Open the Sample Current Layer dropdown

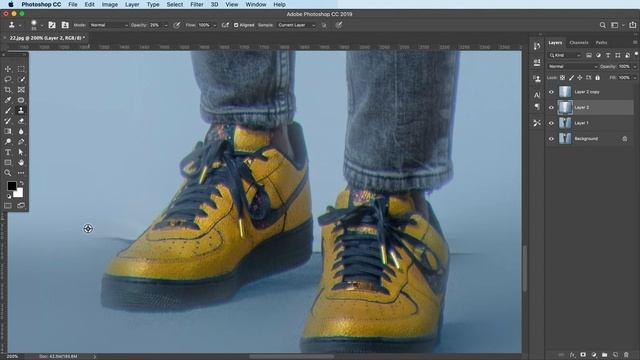tap(297, 25)
